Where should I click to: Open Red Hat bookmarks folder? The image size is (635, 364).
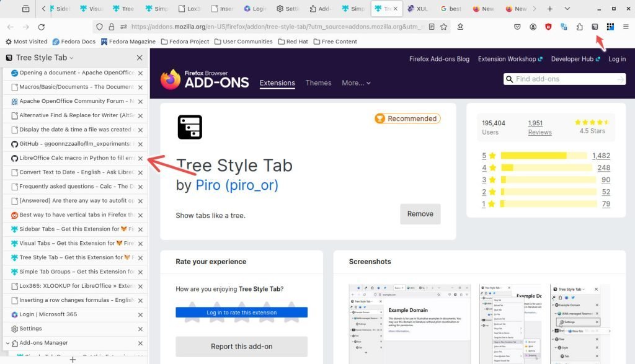click(293, 42)
